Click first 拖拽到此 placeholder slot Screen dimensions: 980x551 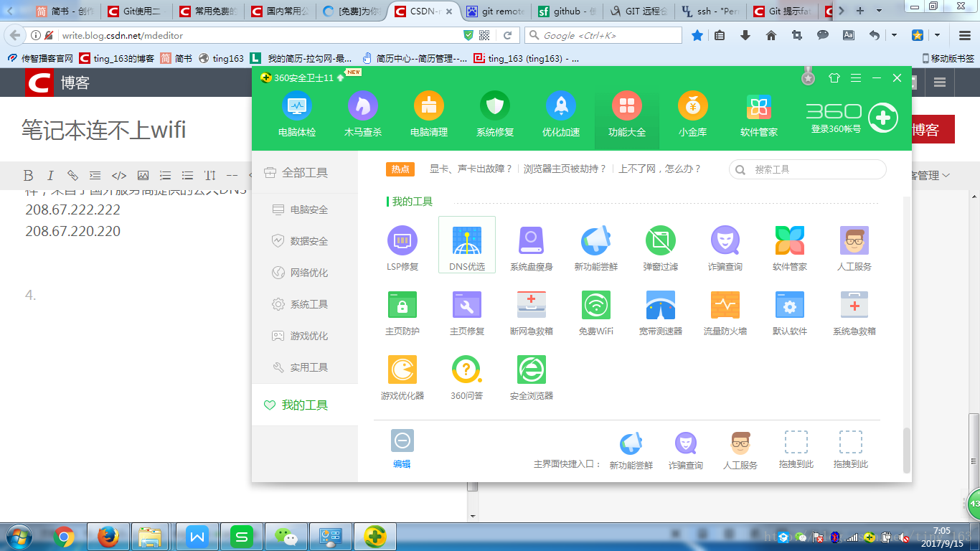(796, 451)
